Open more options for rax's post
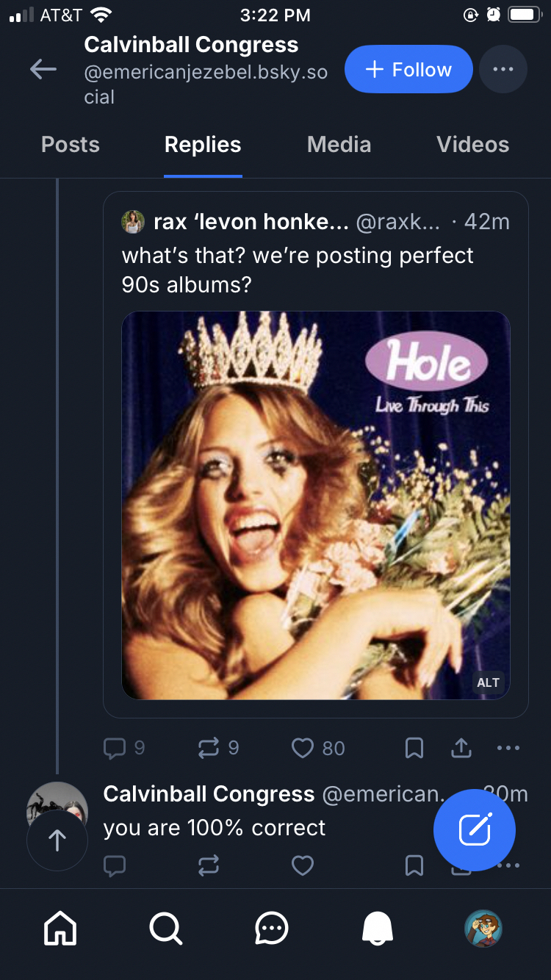The image size is (551, 980). point(508,748)
